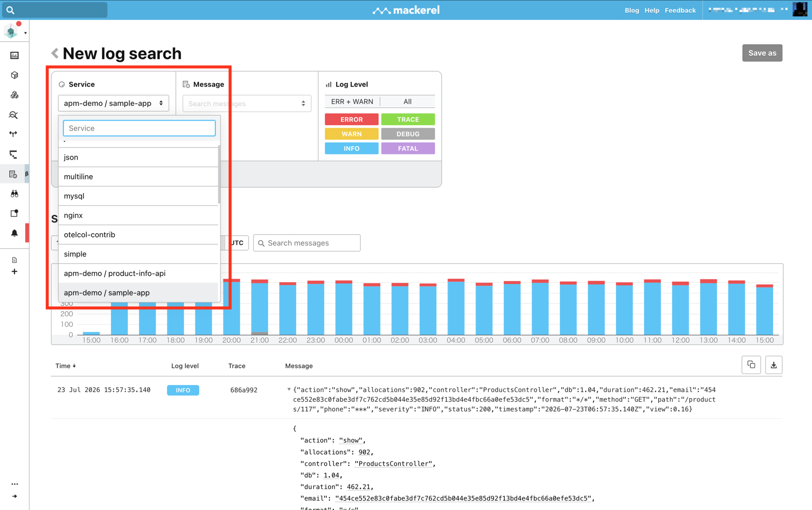Go back using the chevron beside New log search
Screen dimensions: 812x510
[55, 53]
